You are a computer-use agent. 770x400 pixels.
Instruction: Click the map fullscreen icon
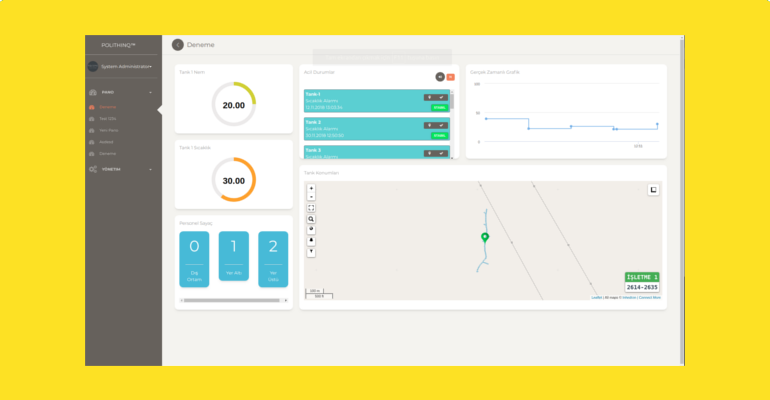click(311, 208)
